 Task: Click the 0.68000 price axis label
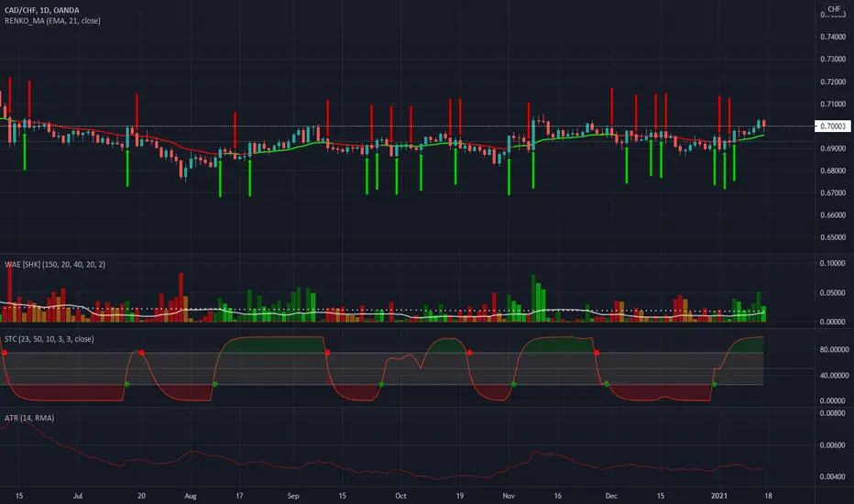click(x=833, y=170)
